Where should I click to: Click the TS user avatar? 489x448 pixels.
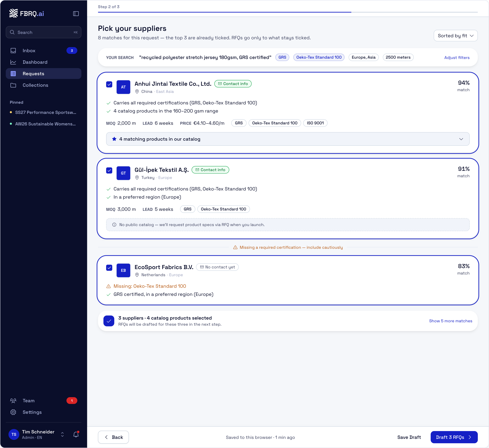pos(14,434)
